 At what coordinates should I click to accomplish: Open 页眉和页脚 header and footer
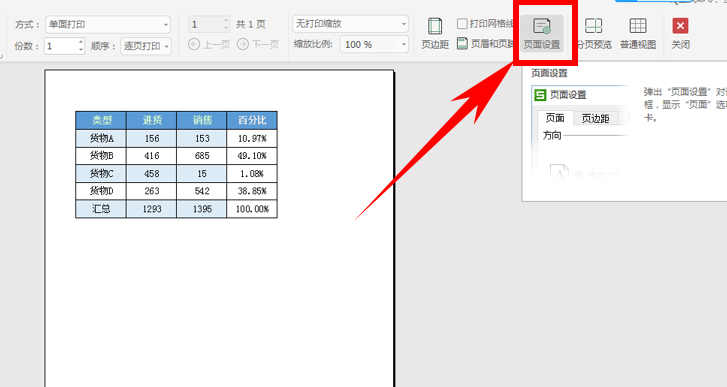(486, 44)
